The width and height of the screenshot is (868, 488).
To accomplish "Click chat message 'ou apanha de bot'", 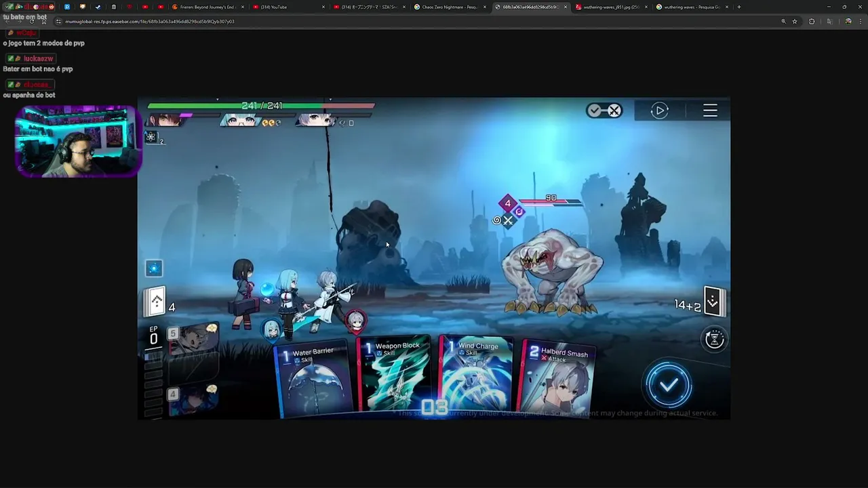I will (x=29, y=96).
